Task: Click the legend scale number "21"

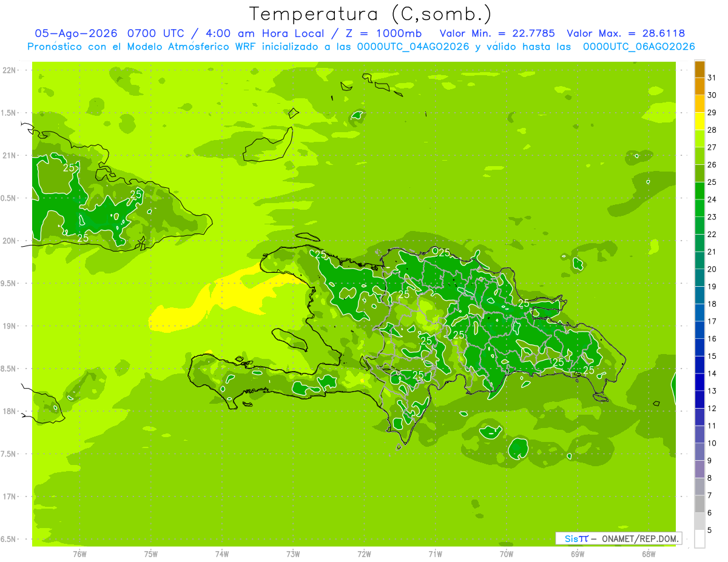Action: coord(712,252)
